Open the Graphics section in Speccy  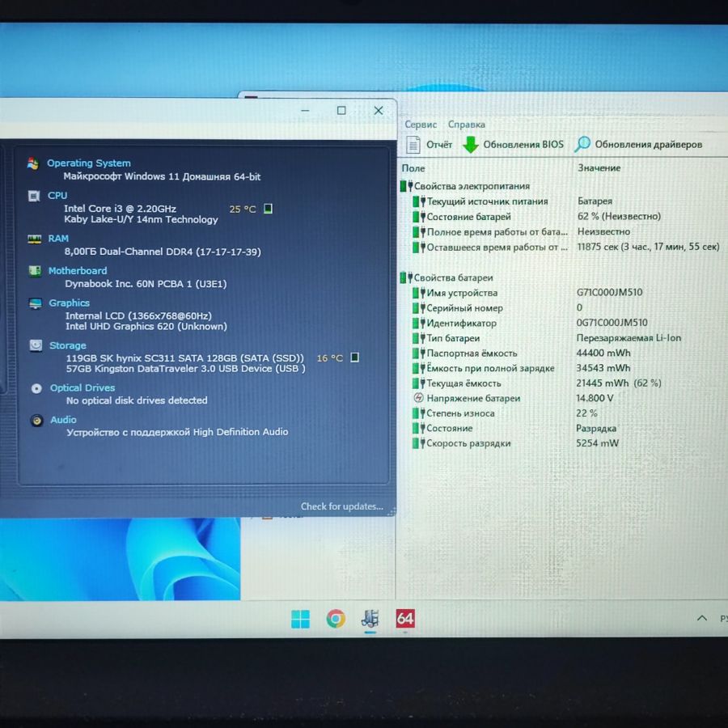click(70, 303)
